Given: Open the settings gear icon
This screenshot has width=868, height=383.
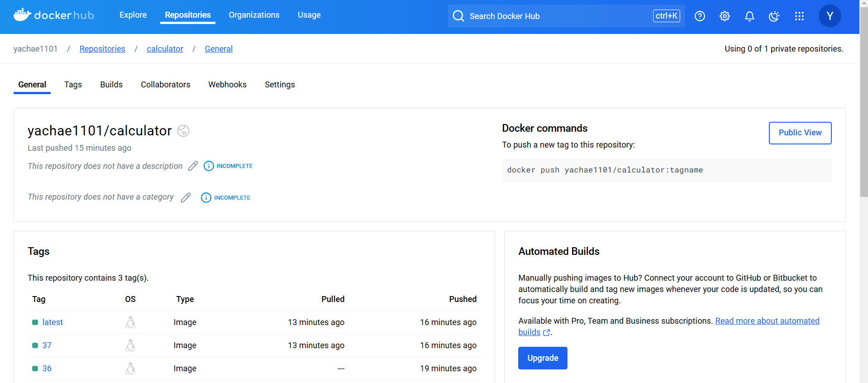Looking at the screenshot, I should click(725, 16).
